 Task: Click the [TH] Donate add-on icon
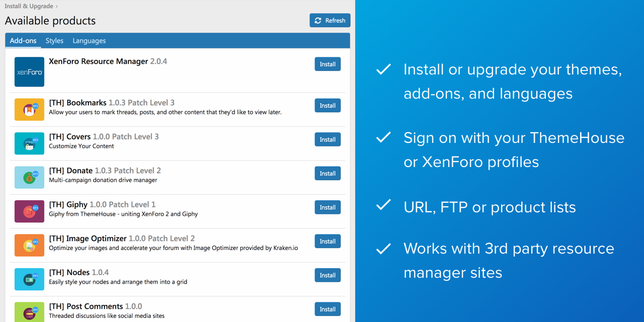pyautogui.click(x=29, y=178)
